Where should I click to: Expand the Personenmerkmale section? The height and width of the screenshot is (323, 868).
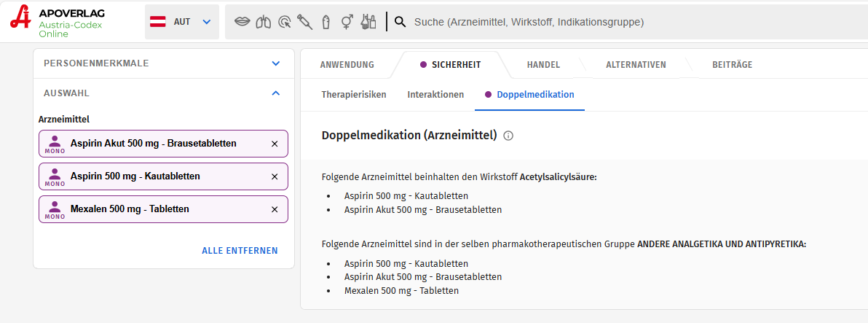164,63
